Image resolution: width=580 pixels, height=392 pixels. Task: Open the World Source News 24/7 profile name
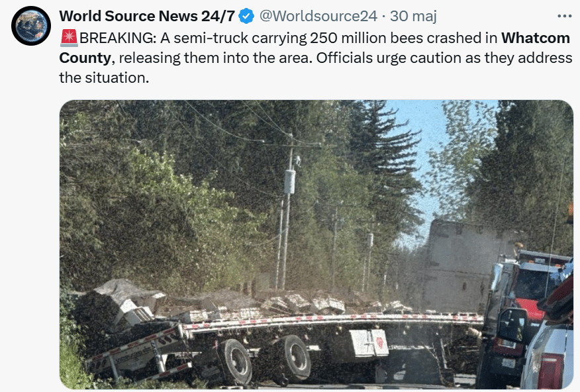(x=147, y=17)
